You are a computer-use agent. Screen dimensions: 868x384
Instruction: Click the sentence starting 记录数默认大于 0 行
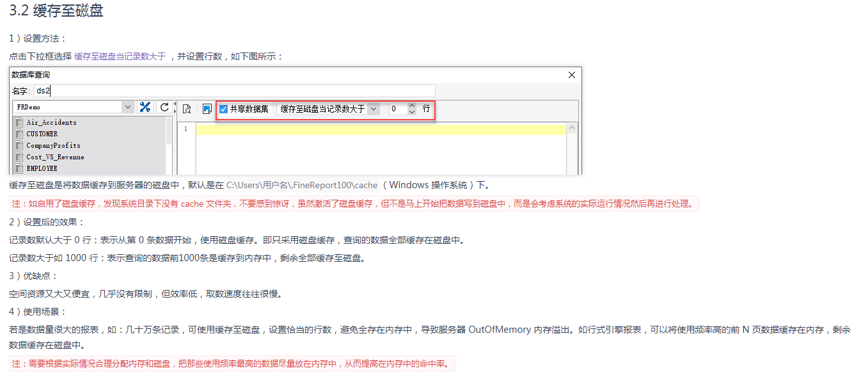[237, 240]
